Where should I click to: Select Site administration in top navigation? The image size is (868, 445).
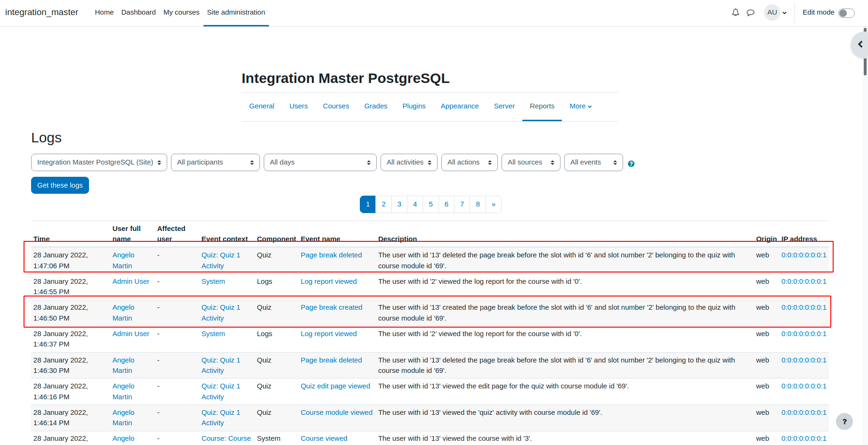236,12
